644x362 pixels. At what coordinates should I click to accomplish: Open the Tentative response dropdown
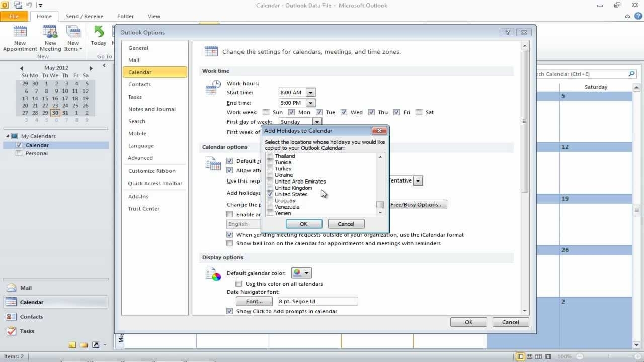click(418, 180)
